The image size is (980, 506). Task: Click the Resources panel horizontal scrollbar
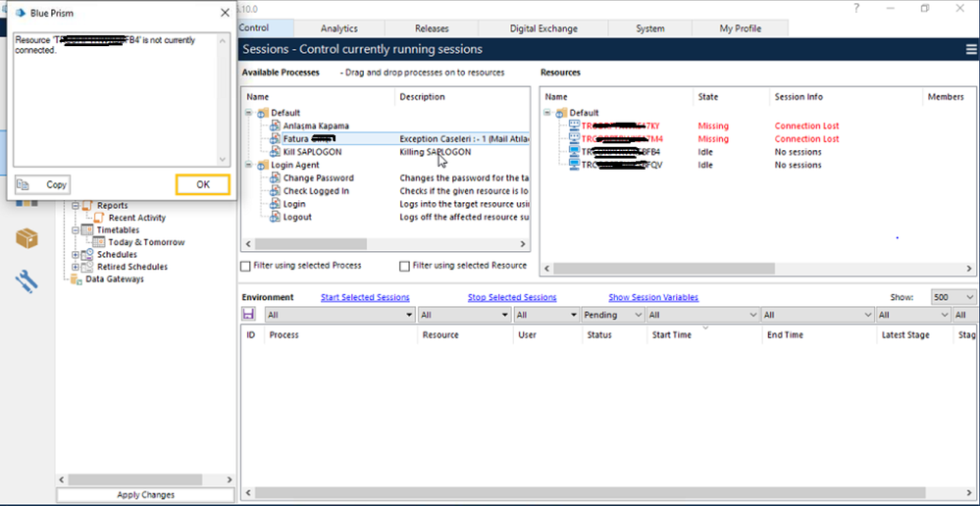point(757,268)
